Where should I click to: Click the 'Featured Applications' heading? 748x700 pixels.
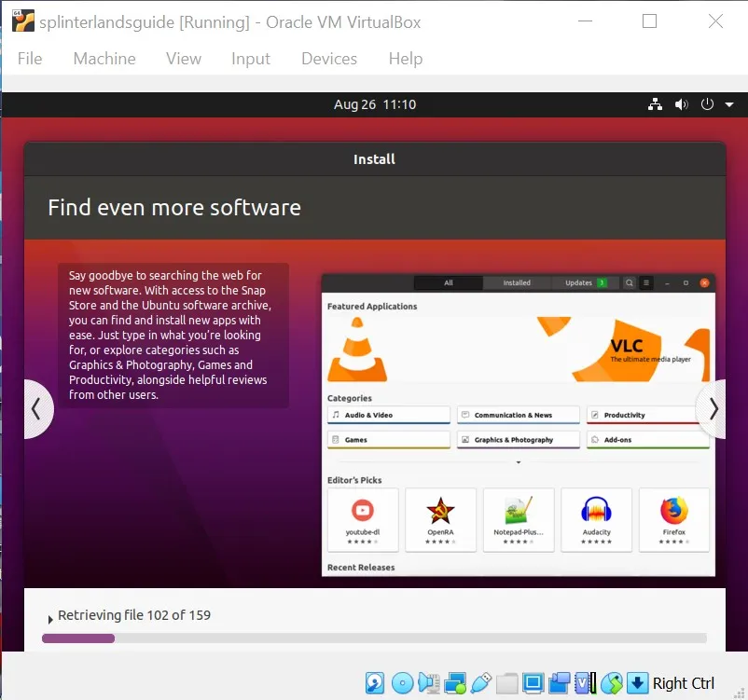(x=372, y=306)
